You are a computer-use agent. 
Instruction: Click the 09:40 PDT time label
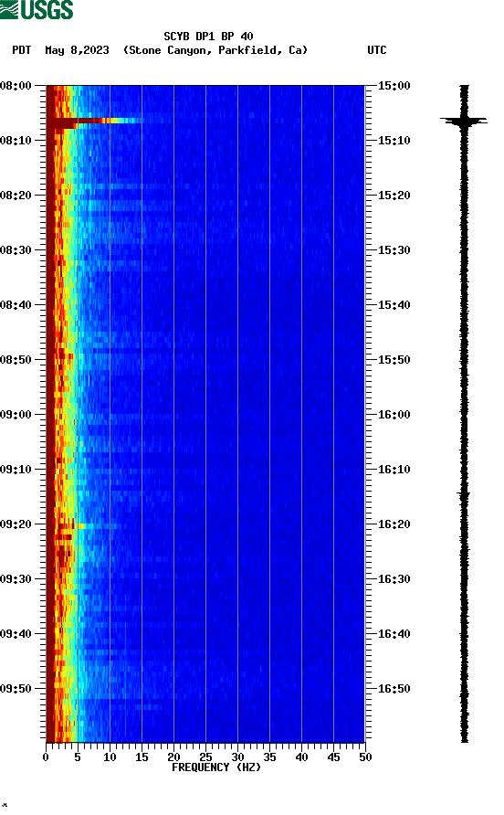16,634
